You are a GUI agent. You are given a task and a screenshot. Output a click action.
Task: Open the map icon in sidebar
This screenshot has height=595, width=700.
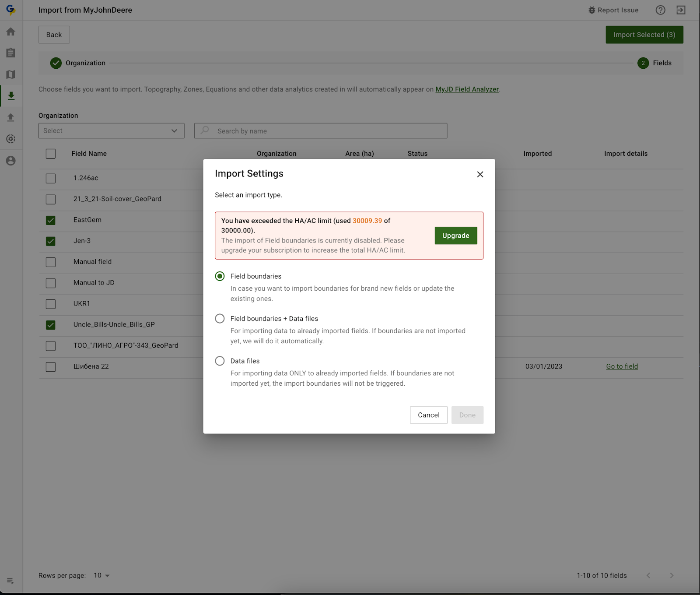tap(11, 74)
